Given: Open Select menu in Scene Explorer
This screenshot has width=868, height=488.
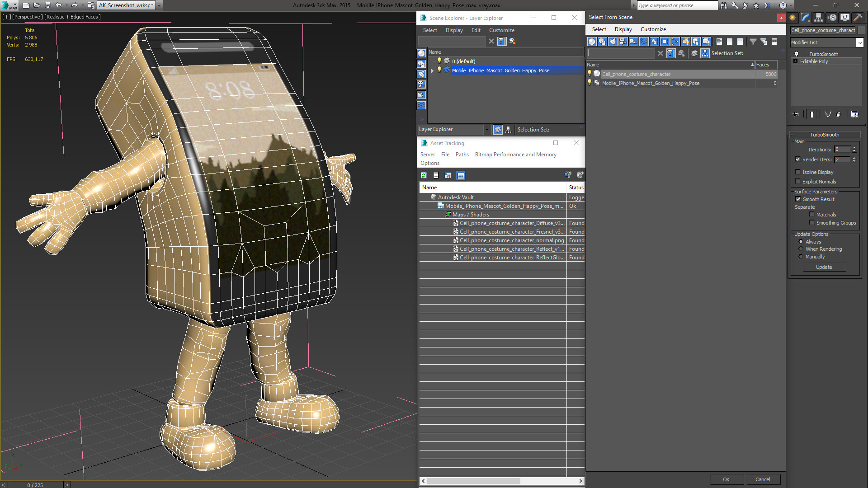Looking at the screenshot, I should click(430, 30).
